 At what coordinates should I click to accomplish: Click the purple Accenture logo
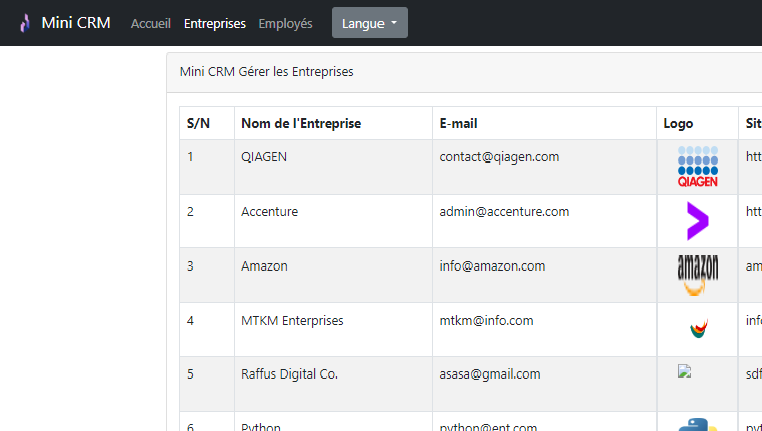click(x=698, y=221)
